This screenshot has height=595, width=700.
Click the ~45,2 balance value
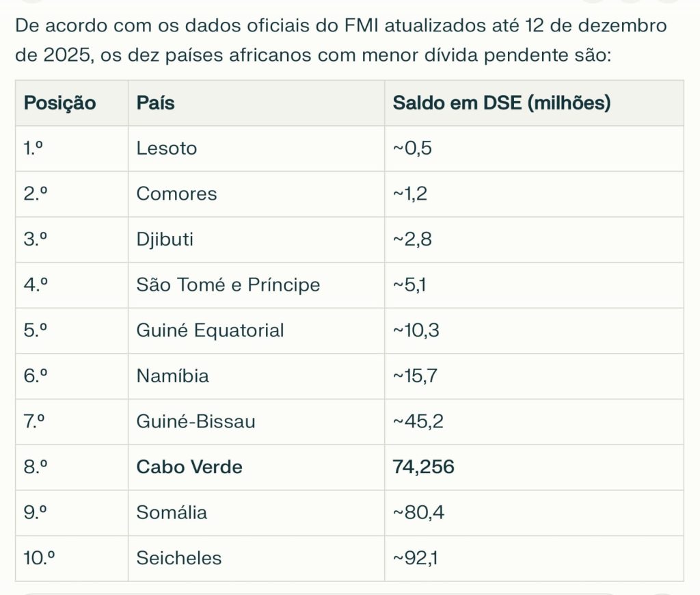(418, 421)
